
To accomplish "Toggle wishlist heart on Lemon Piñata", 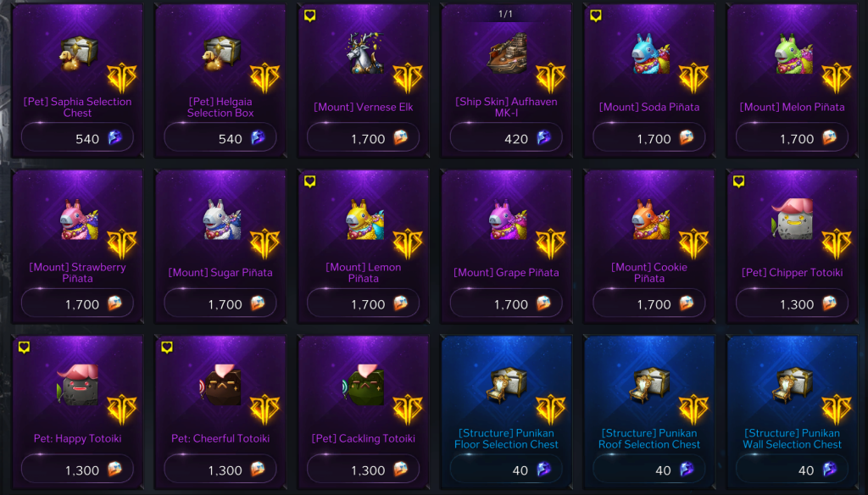I will point(310,181).
